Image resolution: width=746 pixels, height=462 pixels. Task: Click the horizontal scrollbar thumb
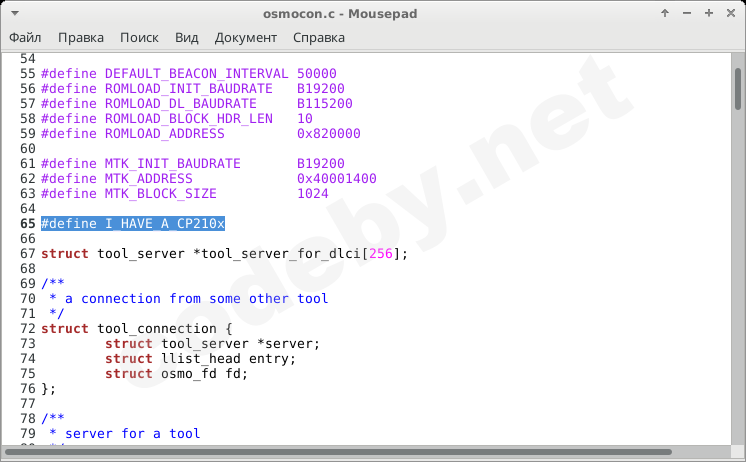[338, 452]
